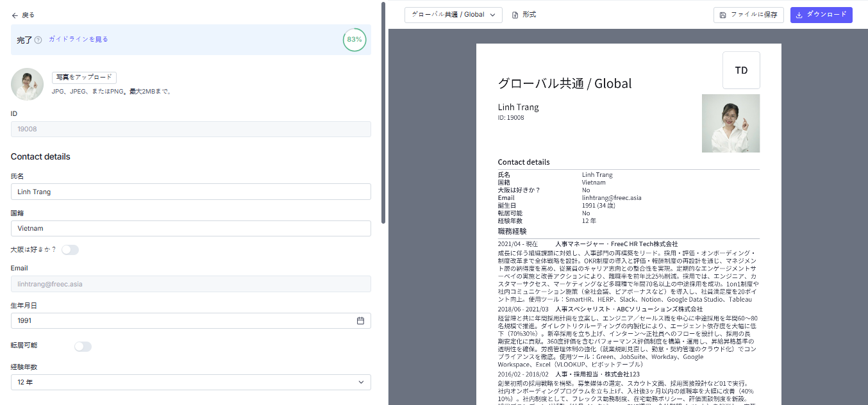Toggle the 大阪は好きか? switch
This screenshot has height=405, width=868.
70,250
